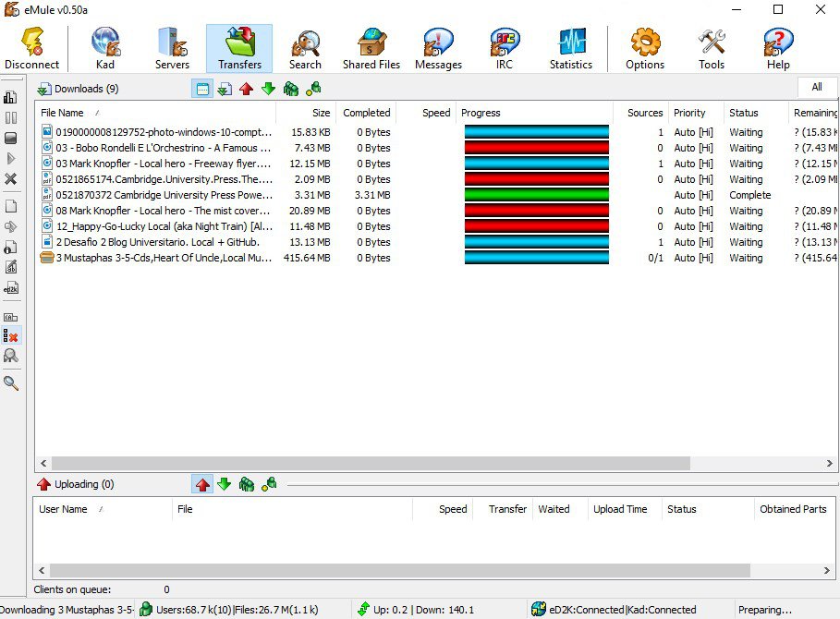Sort downloads by Size column

click(x=306, y=113)
